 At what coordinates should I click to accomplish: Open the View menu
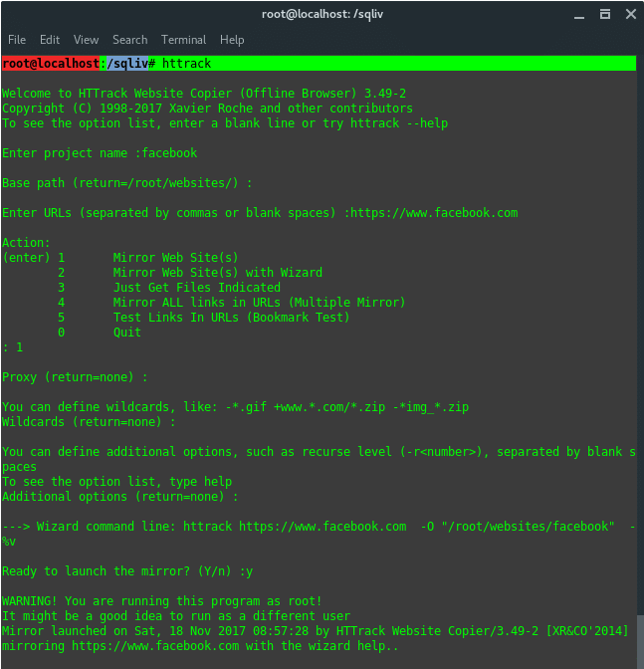(x=87, y=40)
